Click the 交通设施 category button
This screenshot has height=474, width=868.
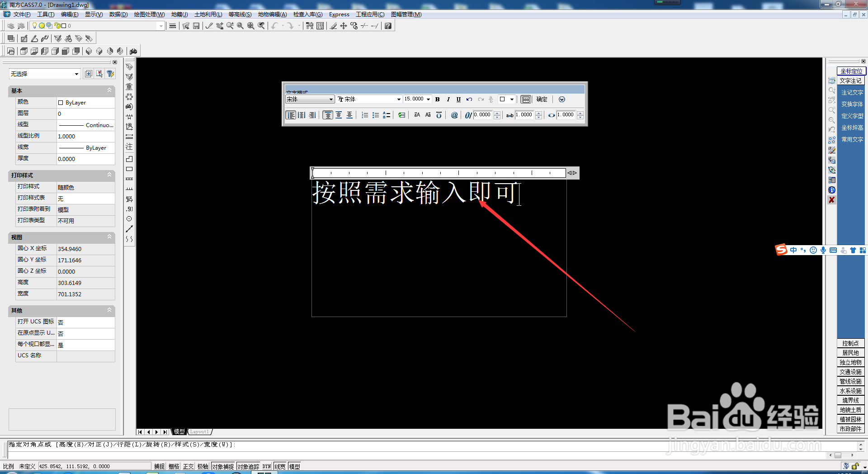point(850,372)
